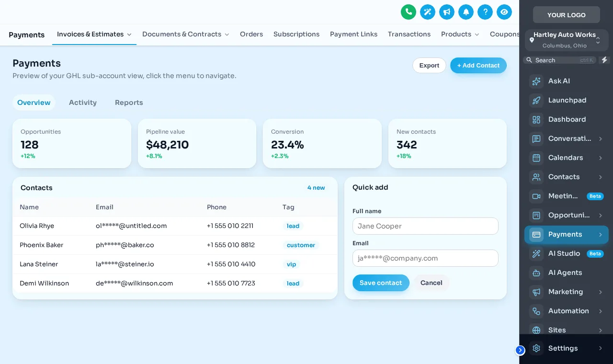Cancel the Quick add form
This screenshot has width=613, height=364.
[x=431, y=283]
